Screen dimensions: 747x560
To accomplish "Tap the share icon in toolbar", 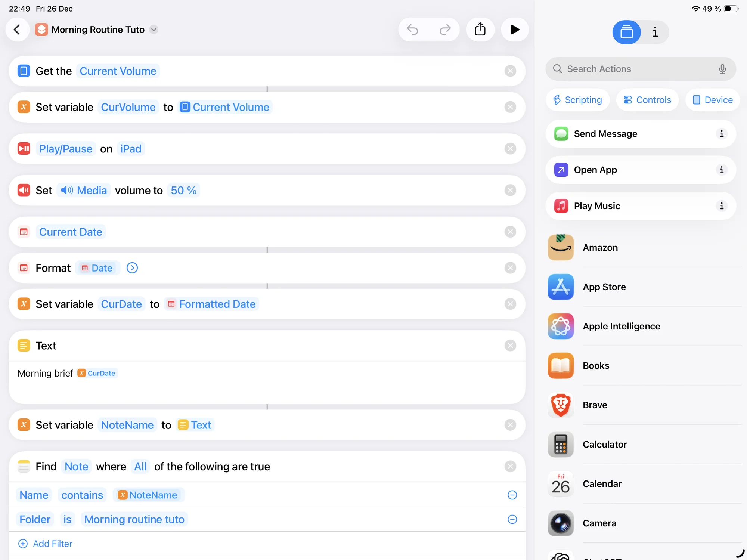I will click(x=480, y=30).
